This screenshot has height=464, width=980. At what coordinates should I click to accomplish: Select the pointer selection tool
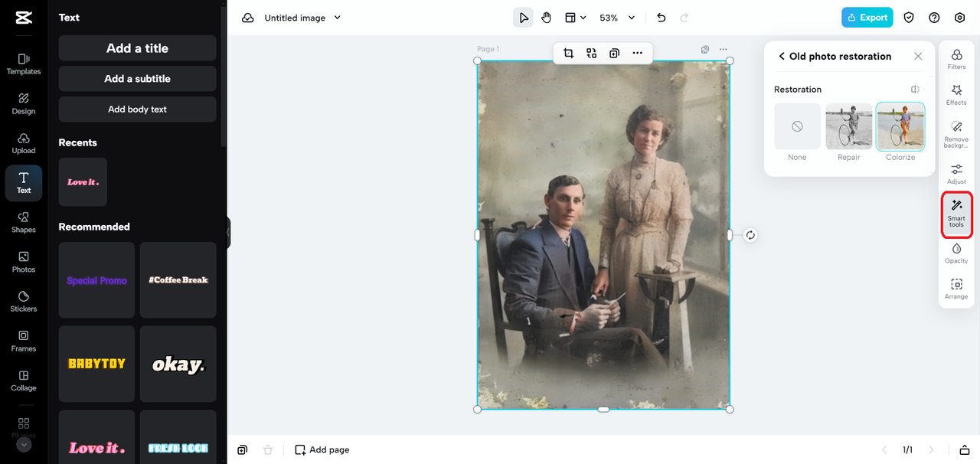[523, 18]
